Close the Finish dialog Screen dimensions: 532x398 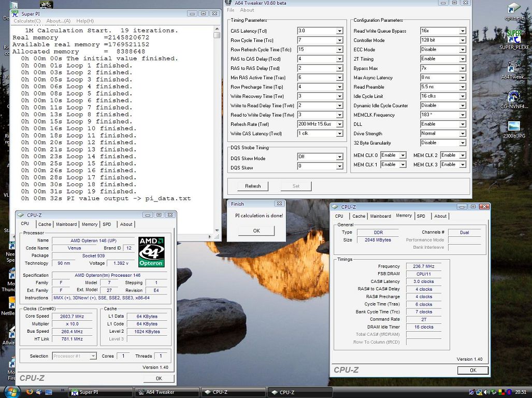click(x=279, y=204)
